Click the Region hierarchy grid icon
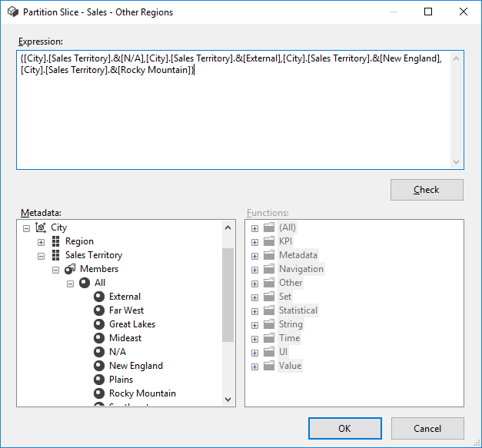This screenshot has width=482, height=448. click(x=55, y=241)
